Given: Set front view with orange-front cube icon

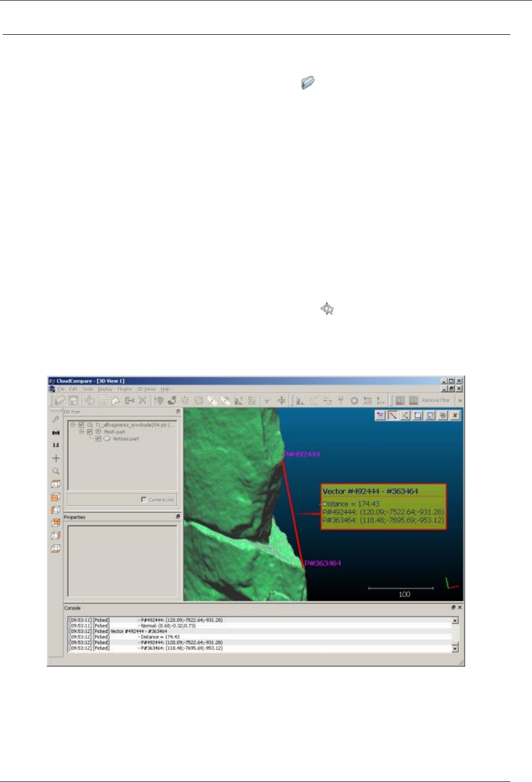Looking at the screenshot, I should point(56,497).
